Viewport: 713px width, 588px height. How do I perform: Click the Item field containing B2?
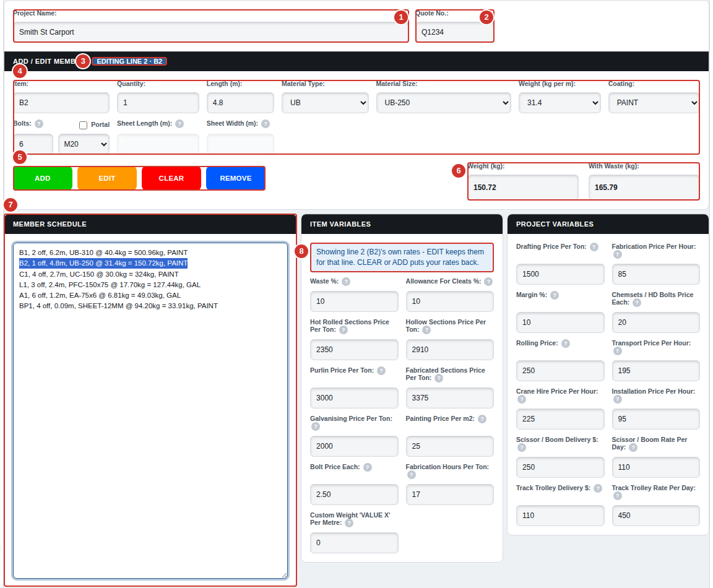61,103
